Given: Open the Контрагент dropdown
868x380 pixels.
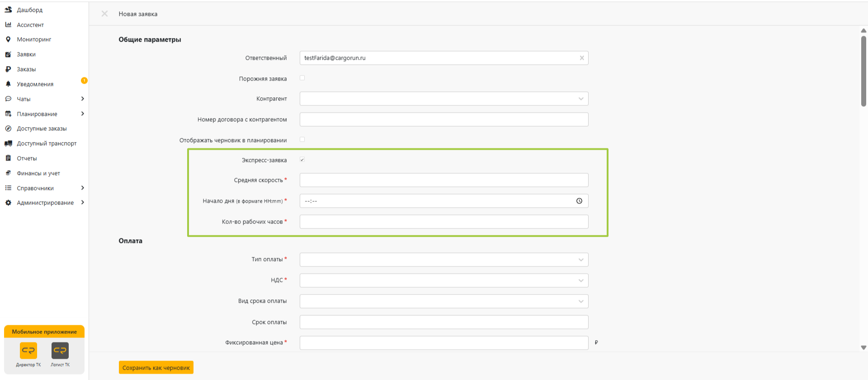Looking at the screenshot, I should coord(444,99).
